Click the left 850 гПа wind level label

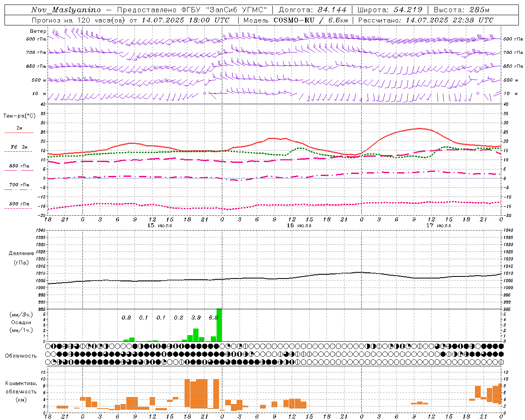(x=36, y=66)
